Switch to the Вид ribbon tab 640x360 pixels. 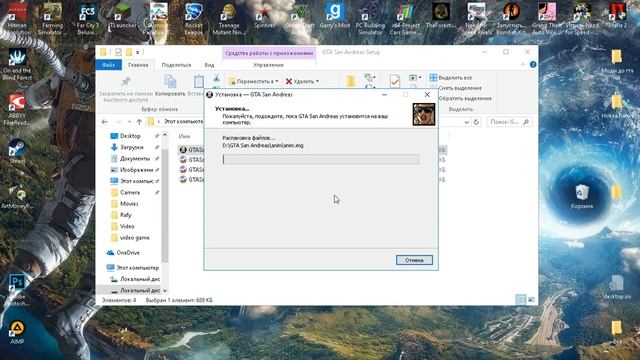click(x=209, y=65)
